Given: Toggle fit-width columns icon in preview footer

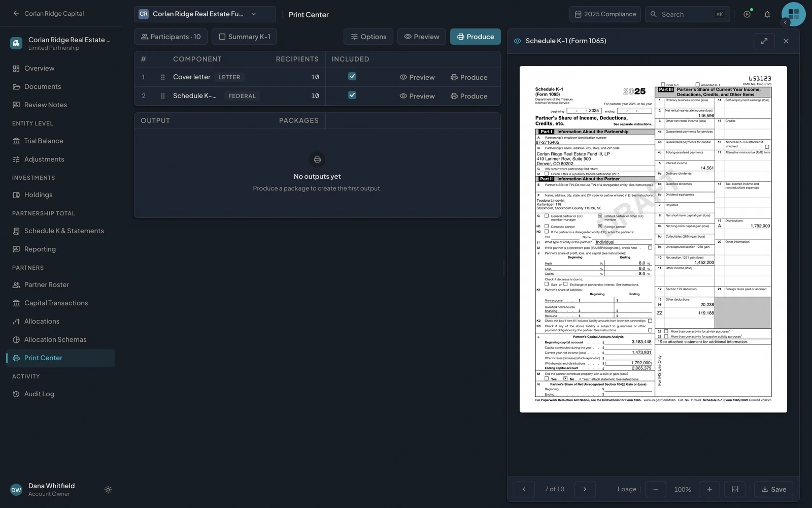Looking at the screenshot, I should point(735,489).
